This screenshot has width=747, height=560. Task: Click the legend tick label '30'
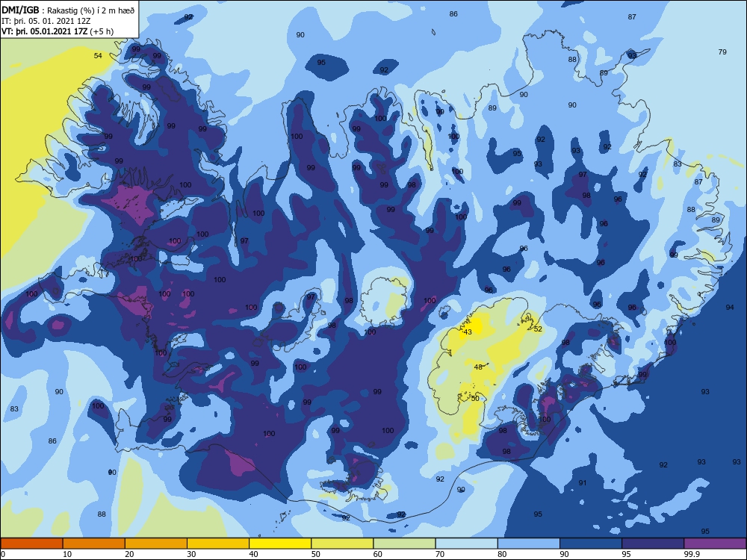coord(191,554)
